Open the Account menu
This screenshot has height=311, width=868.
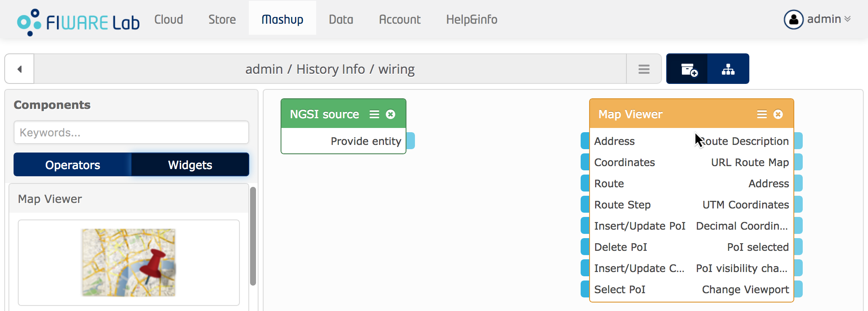(400, 19)
